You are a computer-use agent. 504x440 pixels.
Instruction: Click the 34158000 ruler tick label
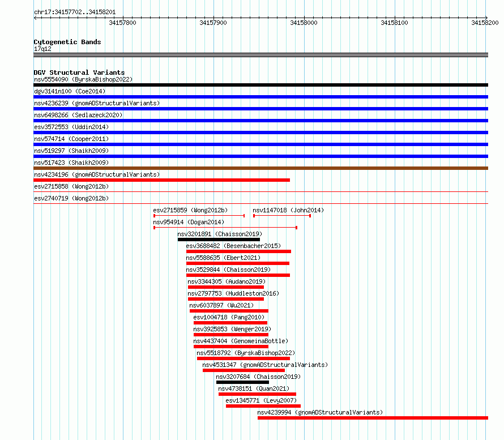click(304, 23)
